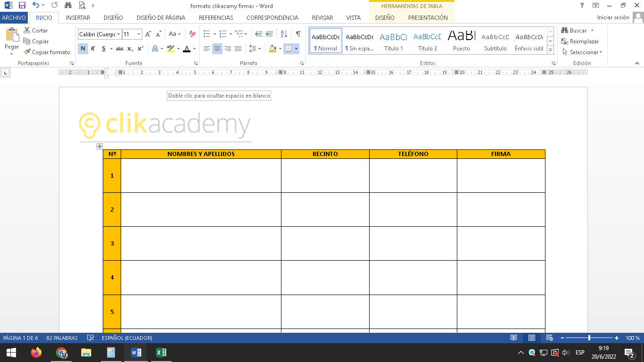Open the INSERTAR ribbon tab
Image resolution: width=644 pixels, height=362 pixels.
(78, 17)
